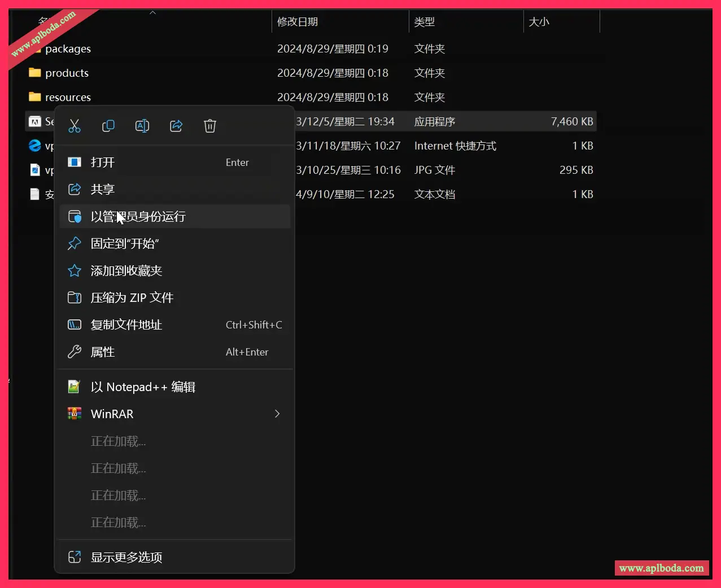
Task: Click the Copy icon in context menu
Action: [108, 126]
